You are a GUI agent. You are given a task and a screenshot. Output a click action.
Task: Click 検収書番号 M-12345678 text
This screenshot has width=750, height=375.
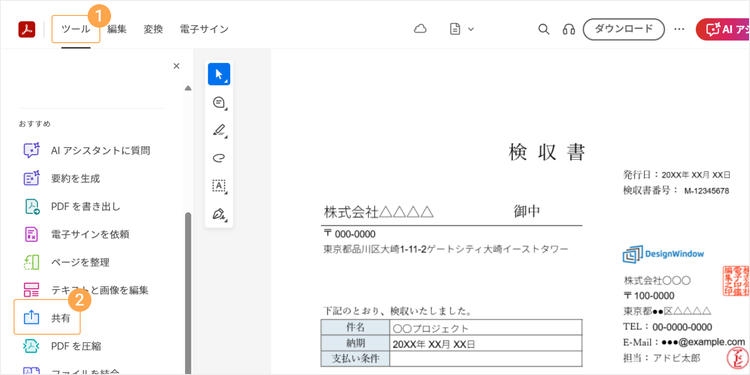676,190
